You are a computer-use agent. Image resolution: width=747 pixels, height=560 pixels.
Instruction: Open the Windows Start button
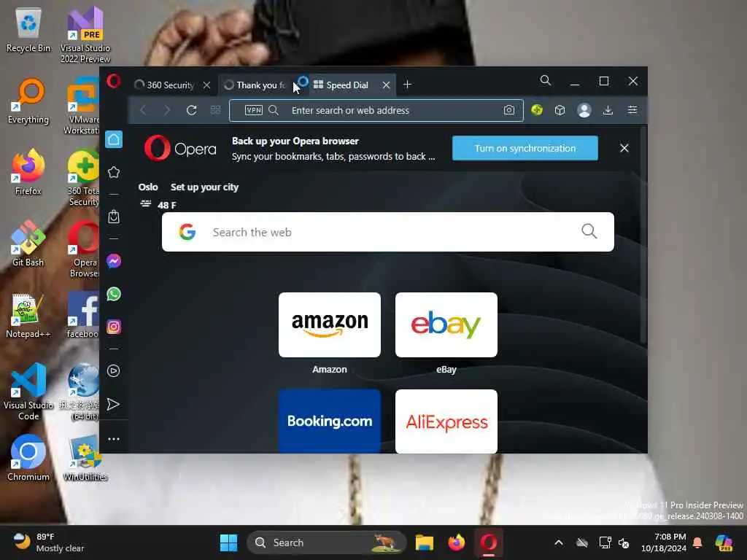tap(228, 542)
